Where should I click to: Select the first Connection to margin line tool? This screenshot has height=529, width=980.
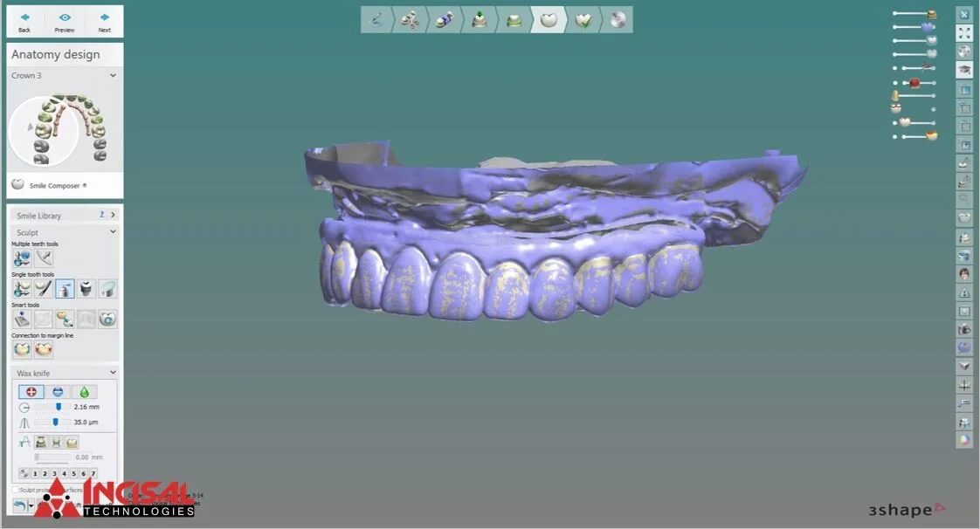[21, 348]
